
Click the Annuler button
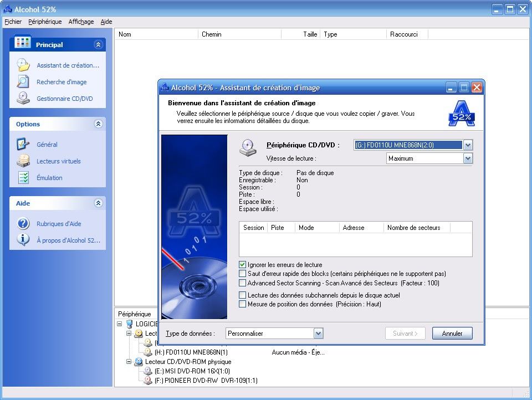(452, 334)
